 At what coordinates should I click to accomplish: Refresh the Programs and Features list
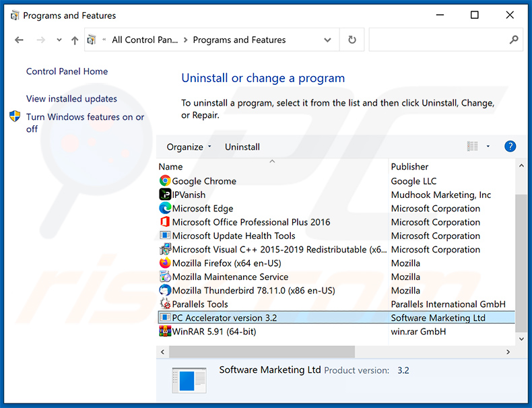pyautogui.click(x=352, y=40)
